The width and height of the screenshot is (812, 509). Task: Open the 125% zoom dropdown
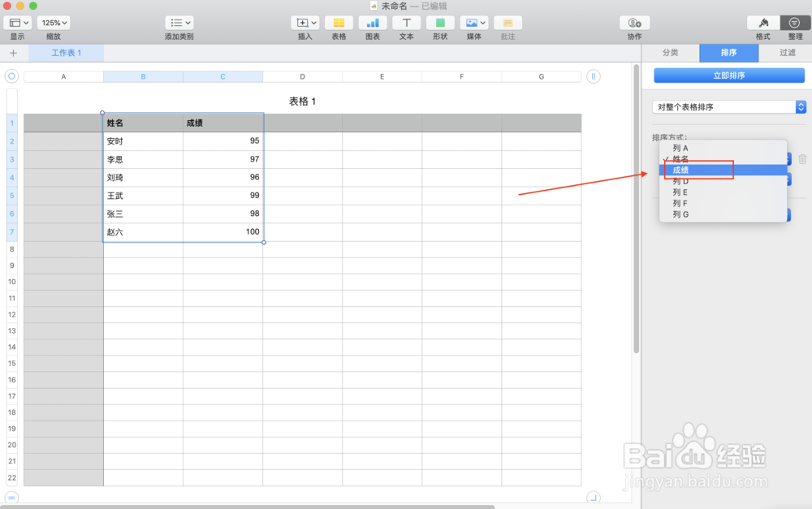click(54, 23)
